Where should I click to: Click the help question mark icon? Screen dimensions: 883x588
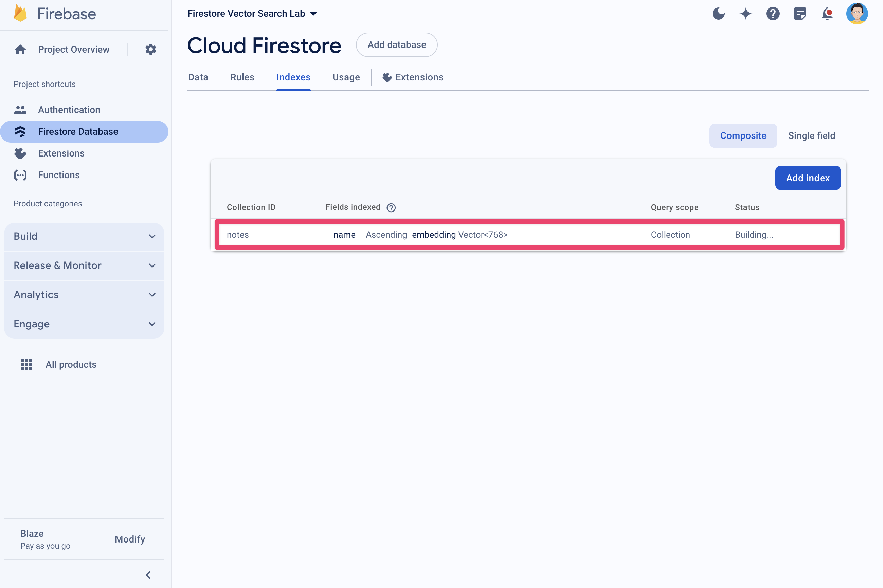pos(773,13)
